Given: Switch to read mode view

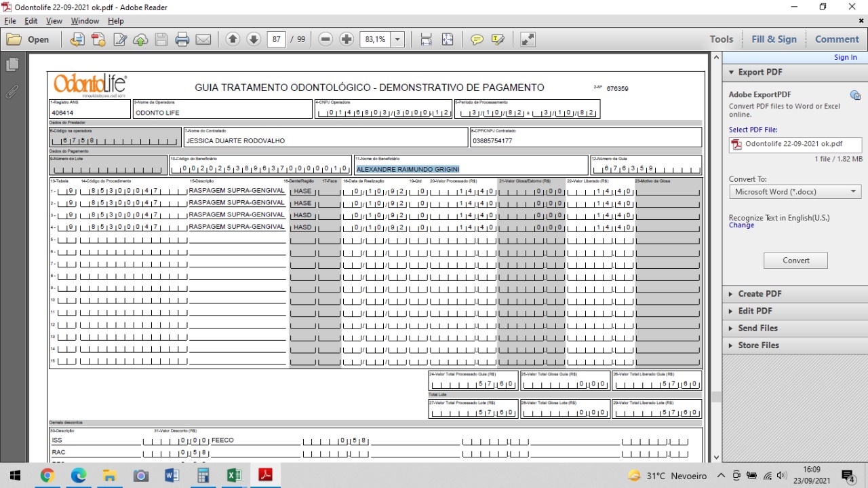Looking at the screenshot, I should pos(528,39).
